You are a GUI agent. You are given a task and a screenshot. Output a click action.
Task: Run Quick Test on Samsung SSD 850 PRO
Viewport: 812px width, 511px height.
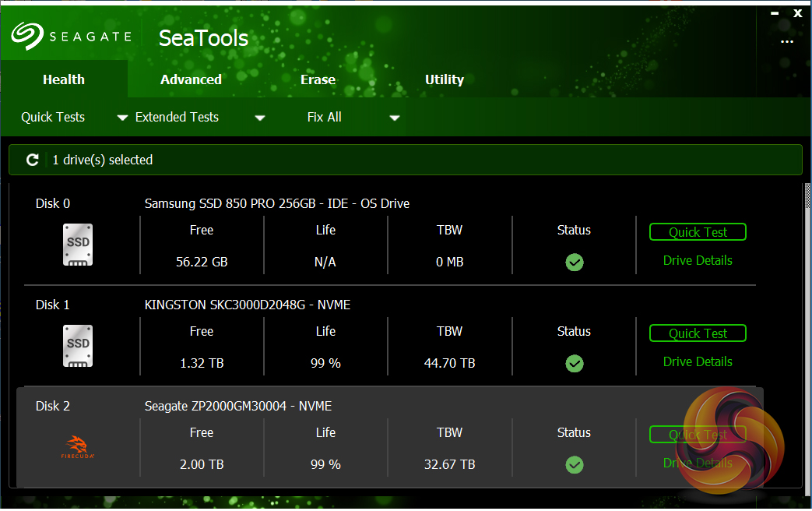pyautogui.click(x=698, y=232)
